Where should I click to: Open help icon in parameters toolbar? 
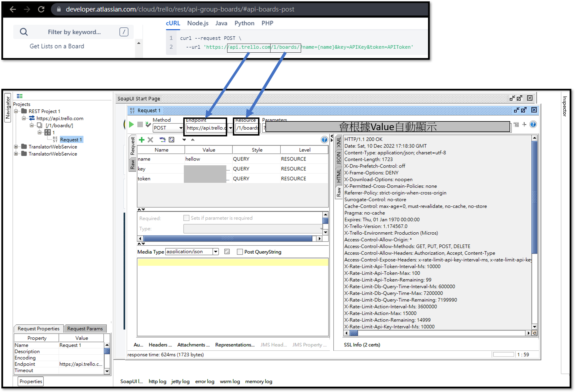pos(324,140)
